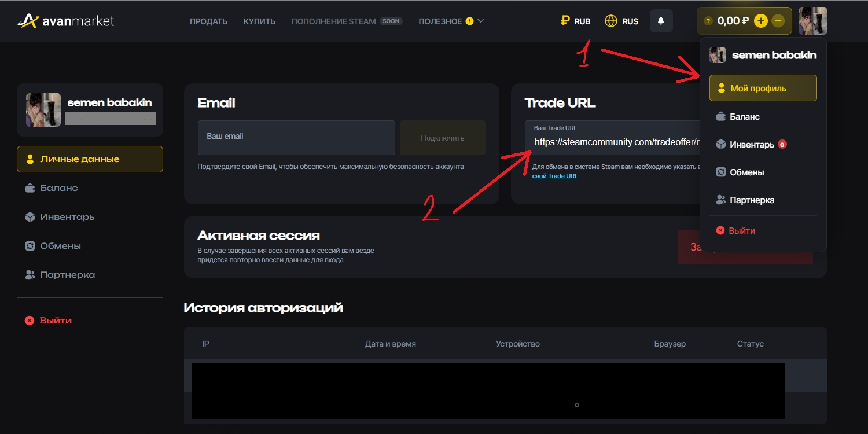
Task: Open Баланс in the left sidebar
Action: (58, 188)
